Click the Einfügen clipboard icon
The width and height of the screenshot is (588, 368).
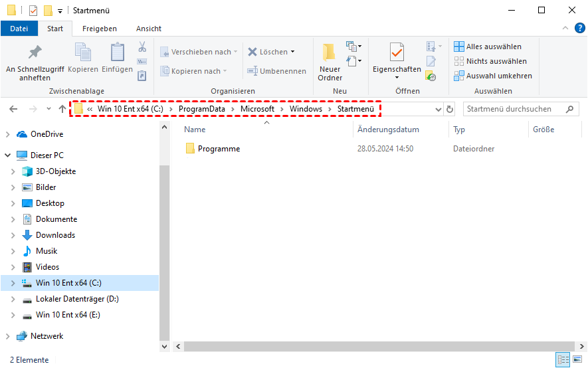(x=118, y=52)
